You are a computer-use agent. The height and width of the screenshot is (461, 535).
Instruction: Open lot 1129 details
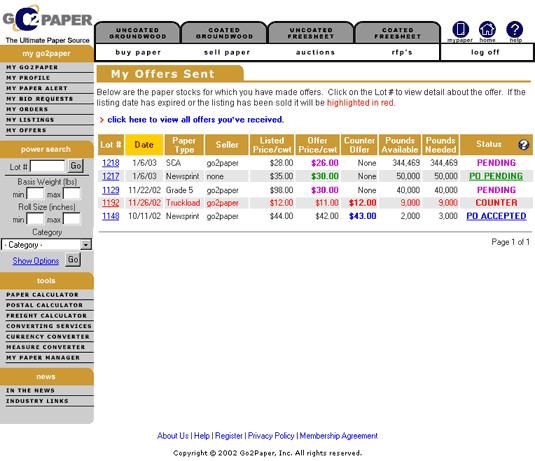click(111, 190)
